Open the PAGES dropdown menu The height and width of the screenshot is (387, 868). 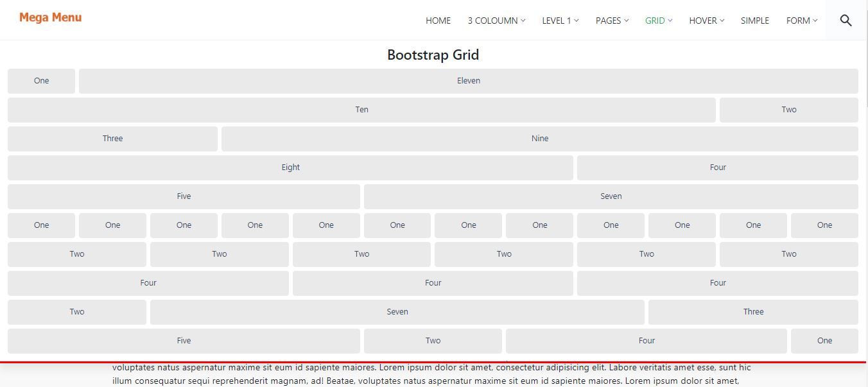coord(612,21)
